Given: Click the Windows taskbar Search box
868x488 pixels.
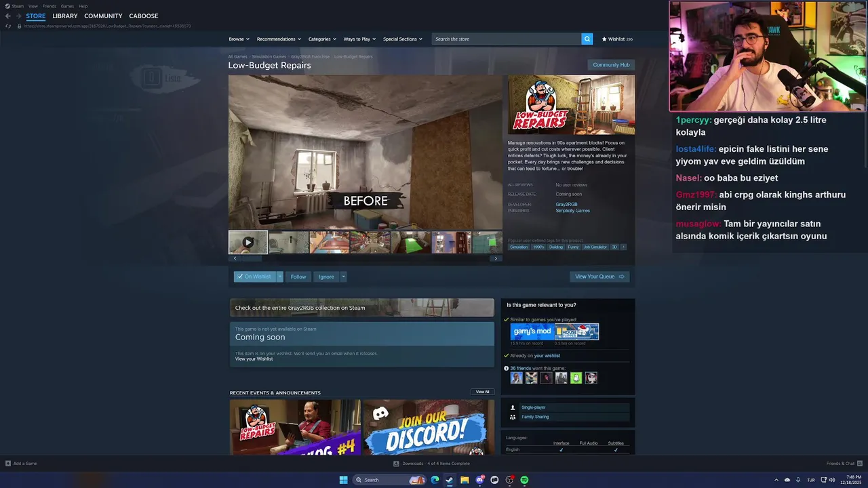Looking at the screenshot, I should (x=390, y=480).
